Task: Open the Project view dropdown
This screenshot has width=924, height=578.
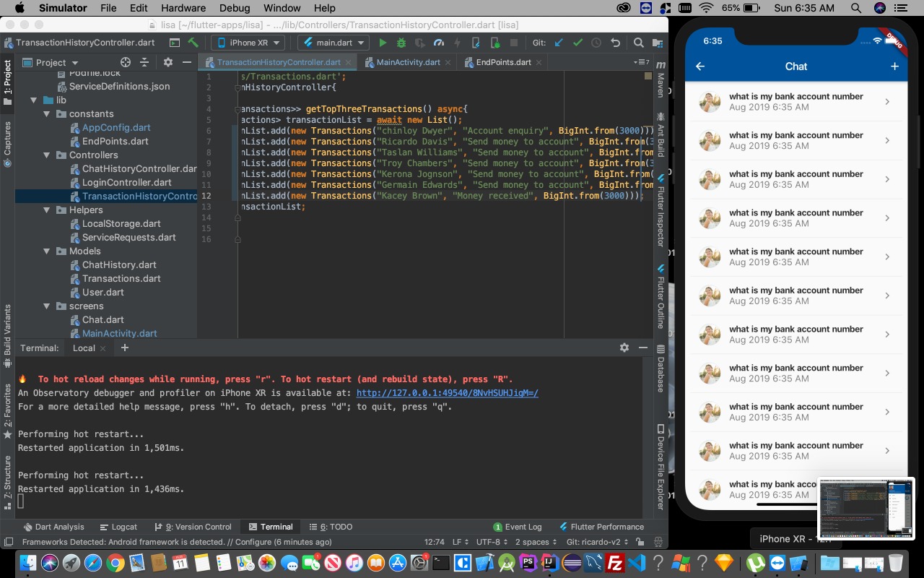Action: tap(51, 62)
